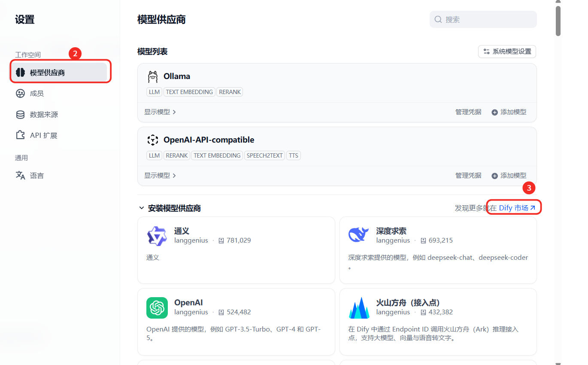
Task: Expand 显示模型 under OpenAI-API-compatible
Action: [160, 176]
